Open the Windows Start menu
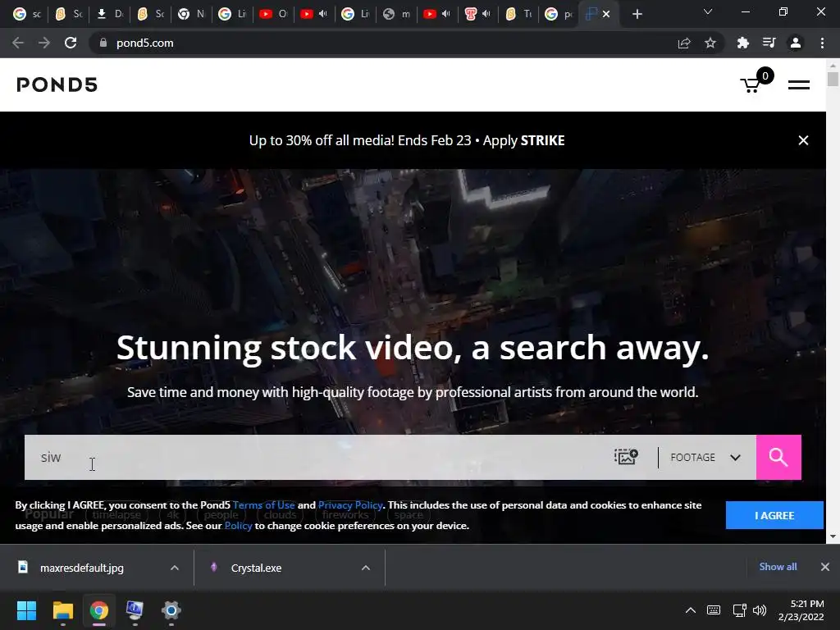The height and width of the screenshot is (630, 840). point(26,610)
